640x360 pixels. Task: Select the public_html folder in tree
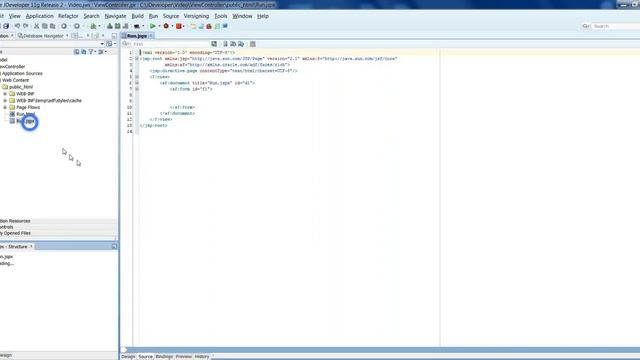tap(21, 87)
